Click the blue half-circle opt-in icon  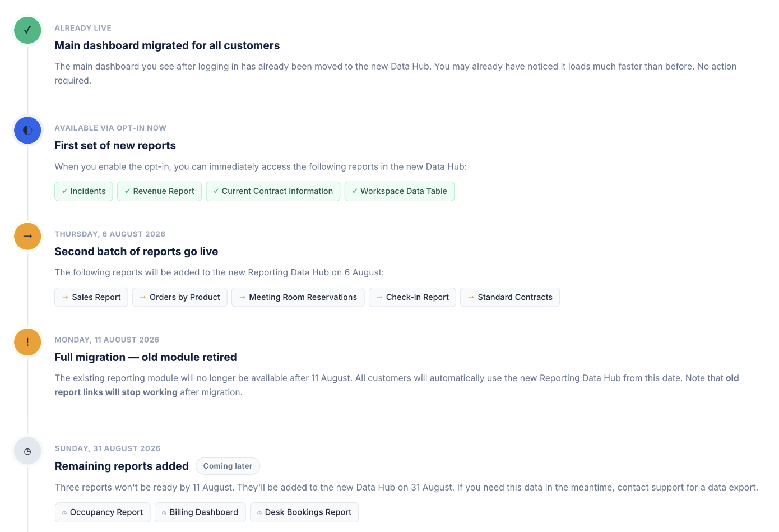[x=27, y=130]
